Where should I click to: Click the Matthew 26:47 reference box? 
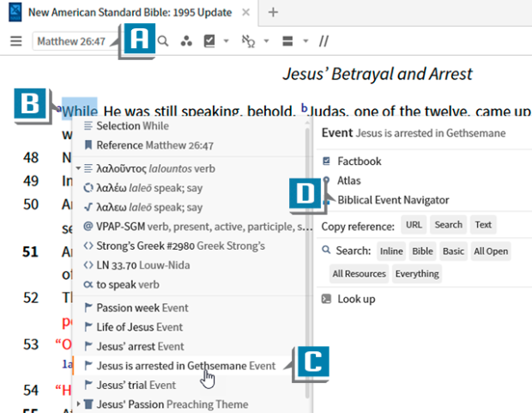[71, 40]
